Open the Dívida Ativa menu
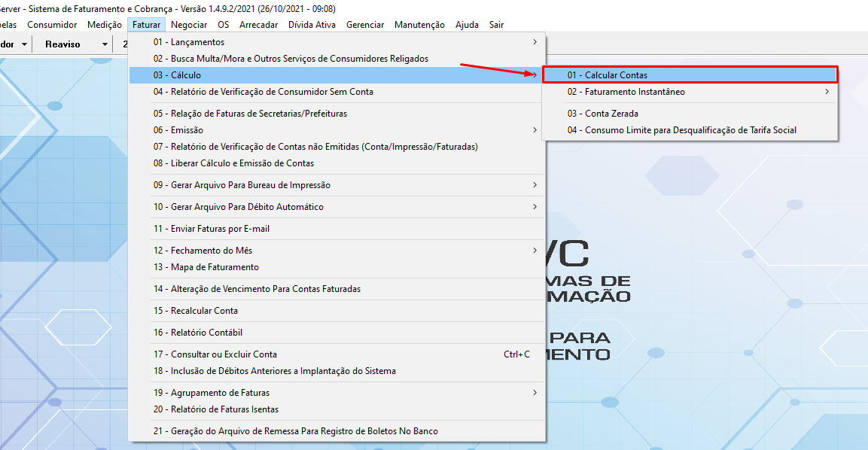Image resolution: width=868 pixels, height=450 pixels. coord(312,25)
